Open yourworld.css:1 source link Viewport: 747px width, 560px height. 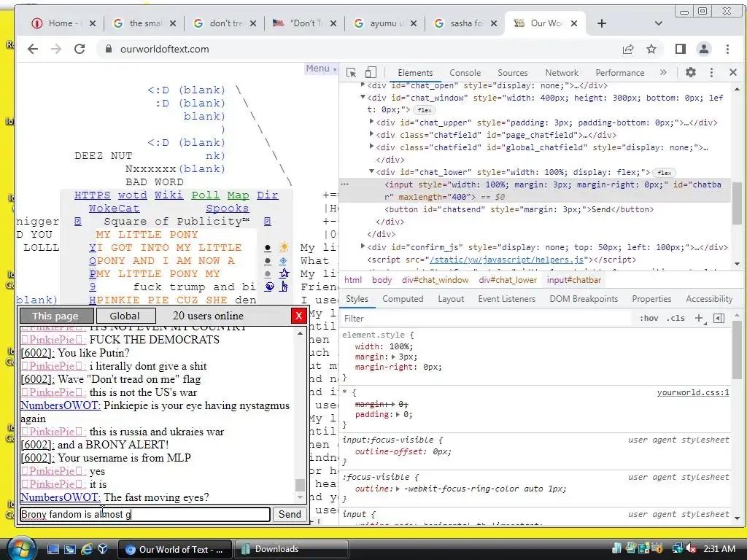click(693, 392)
